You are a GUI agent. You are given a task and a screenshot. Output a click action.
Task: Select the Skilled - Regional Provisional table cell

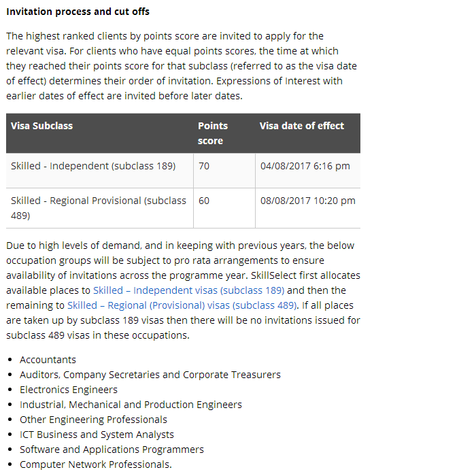(99, 207)
